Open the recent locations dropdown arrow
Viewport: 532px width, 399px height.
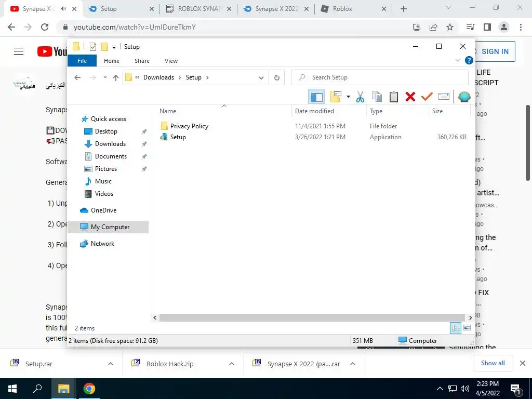point(105,77)
